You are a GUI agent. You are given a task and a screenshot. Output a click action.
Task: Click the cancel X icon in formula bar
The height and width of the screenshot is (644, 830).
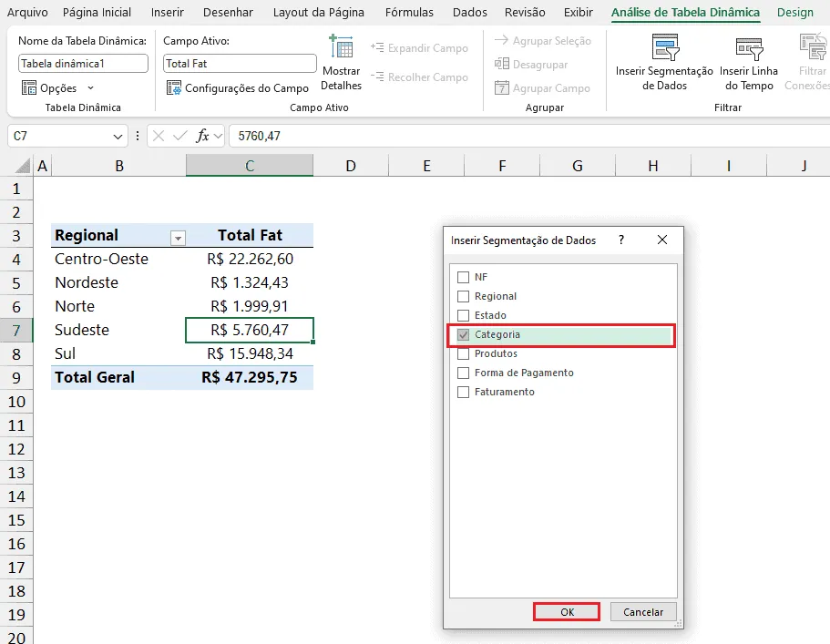(x=159, y=136)
